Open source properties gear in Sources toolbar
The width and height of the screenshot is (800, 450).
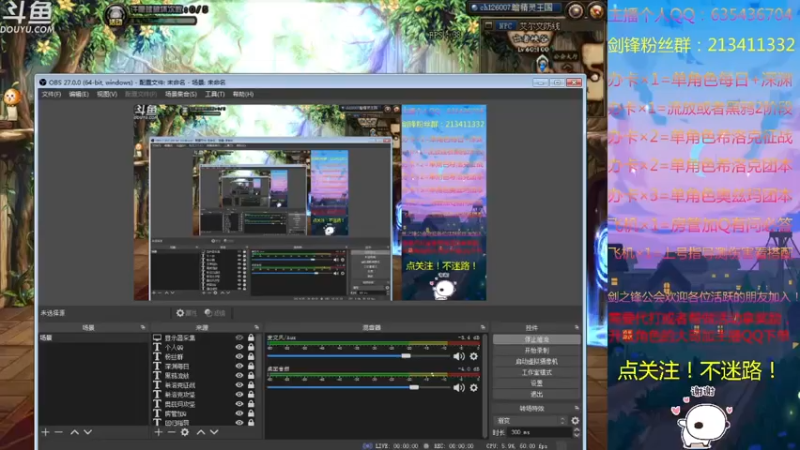pyautogui.click(x=185, y=432)
